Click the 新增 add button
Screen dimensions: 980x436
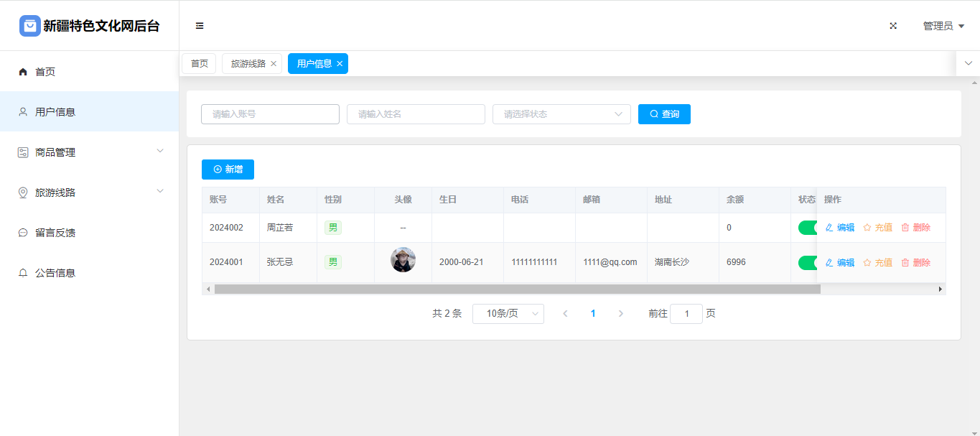pyautogui.click(x=228, y=170)
